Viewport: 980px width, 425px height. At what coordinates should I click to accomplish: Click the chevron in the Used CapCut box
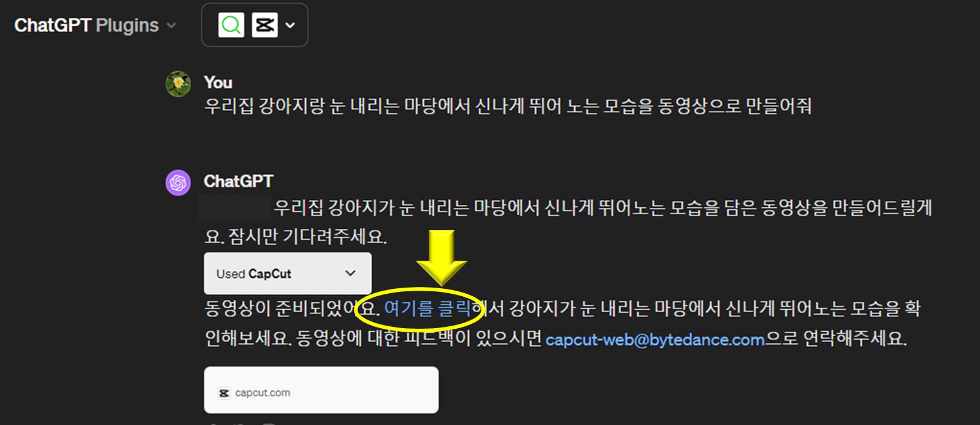tap(350, 273)
